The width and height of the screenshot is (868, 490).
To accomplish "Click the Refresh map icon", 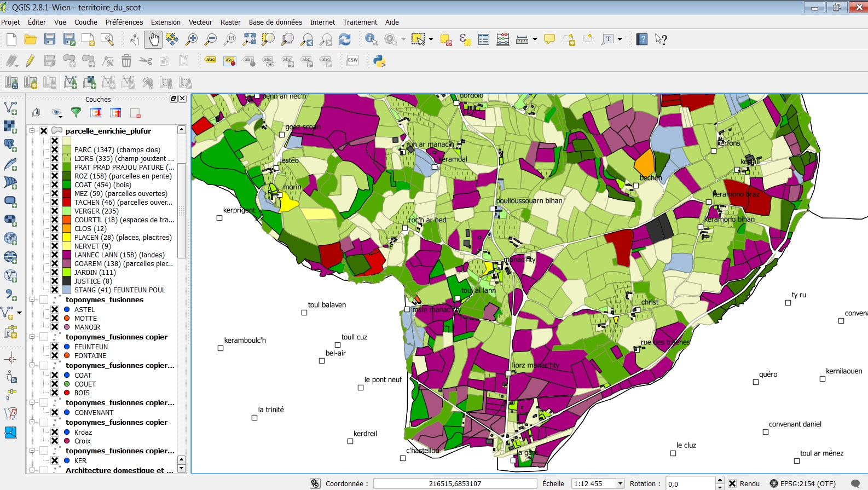I will click(x=345, y=39).
